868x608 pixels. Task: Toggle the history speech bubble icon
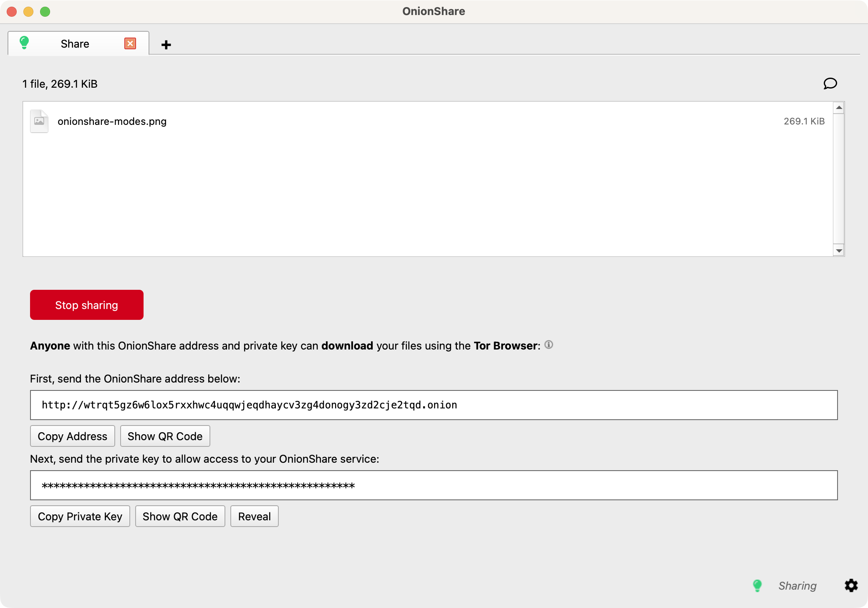click(830, 84)
